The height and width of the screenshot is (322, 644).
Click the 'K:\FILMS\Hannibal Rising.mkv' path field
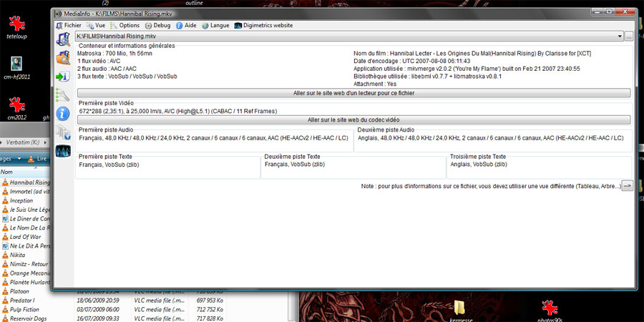(x=349, y=36)
